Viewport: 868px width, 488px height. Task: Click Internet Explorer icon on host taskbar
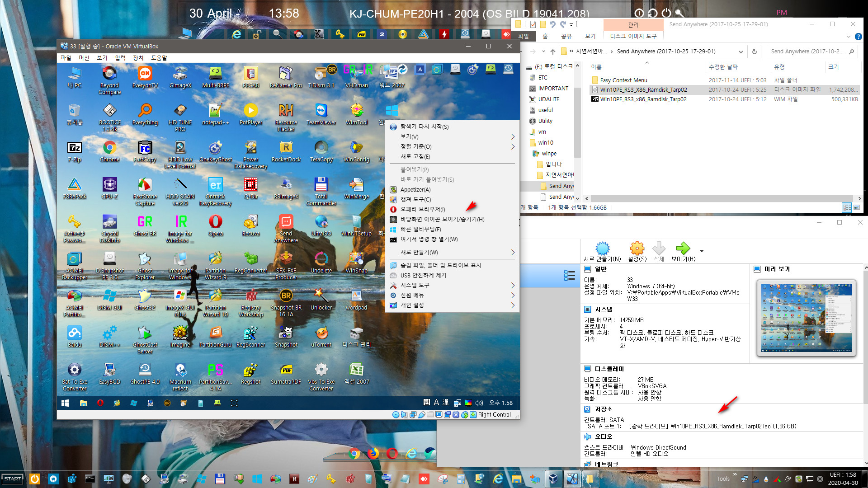point(498,479)
